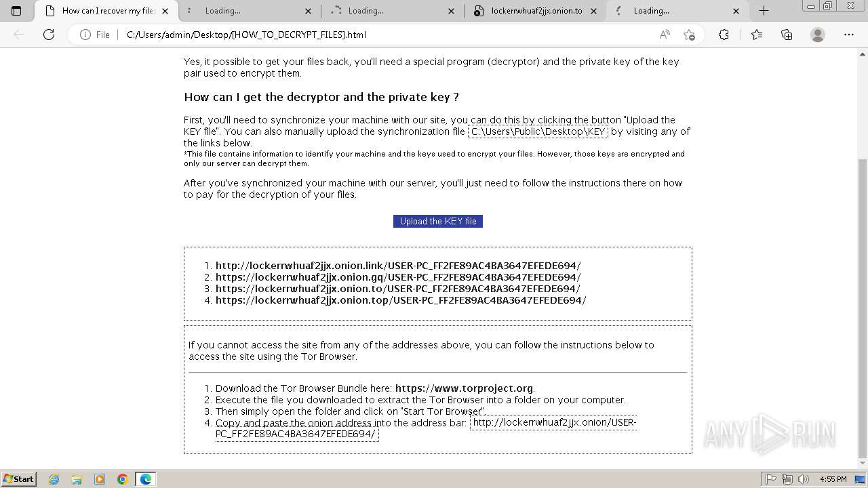Close the second Loading tab
The width and height of the screenshot is (868, 488).
[x=309, y=11]
